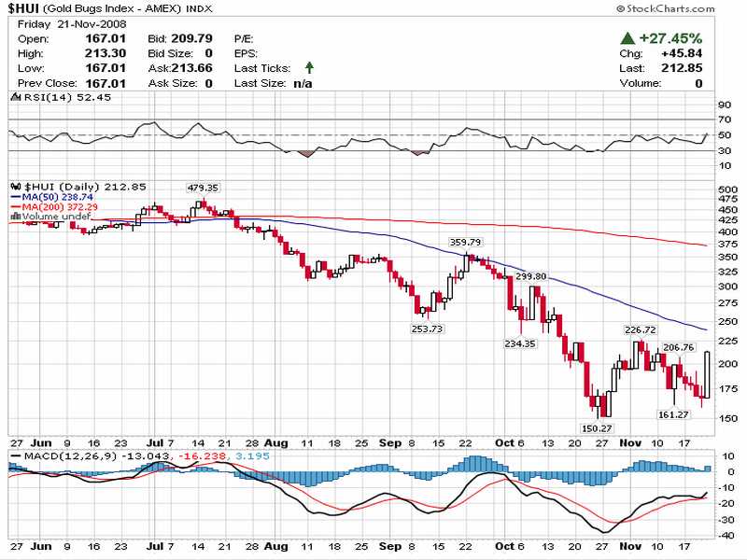
Task: Click the Jul label under the price chart
Action: (154, 443)
